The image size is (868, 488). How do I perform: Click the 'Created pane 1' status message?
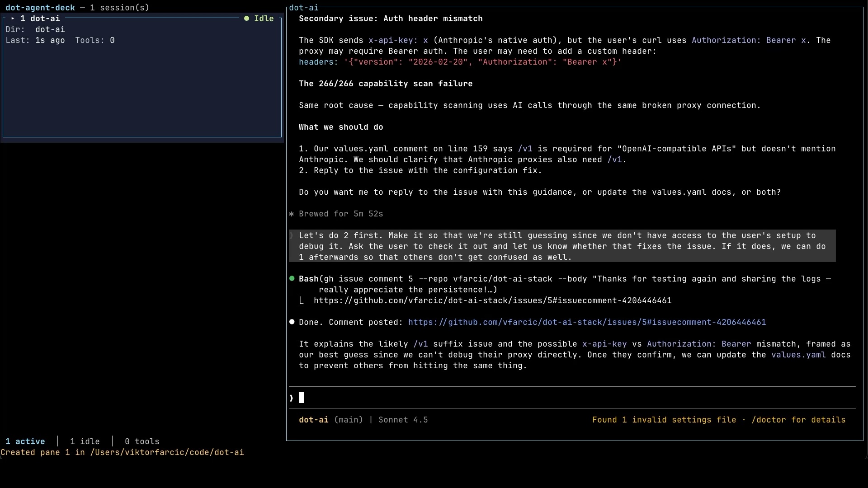[122, 452]
